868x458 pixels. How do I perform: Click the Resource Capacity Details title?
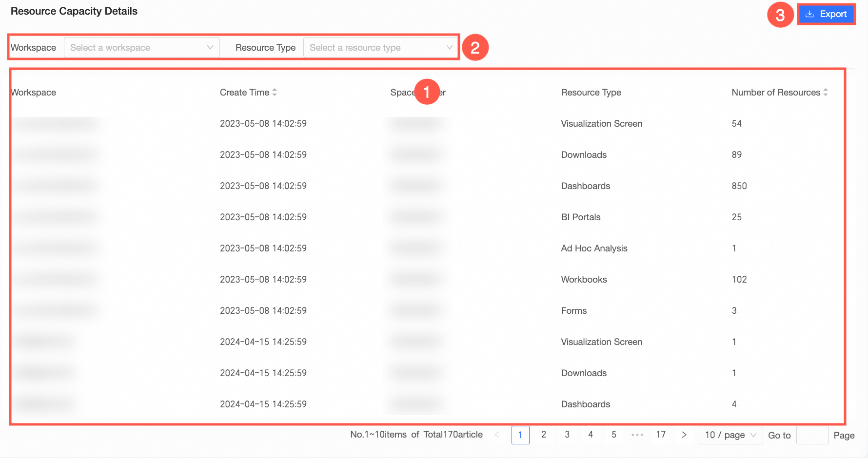(x=74, y=11)
